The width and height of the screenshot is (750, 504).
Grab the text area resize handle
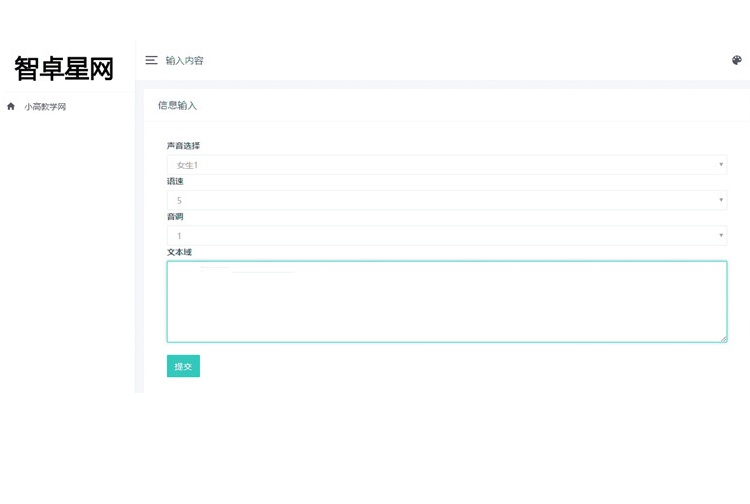click(723, 339)
